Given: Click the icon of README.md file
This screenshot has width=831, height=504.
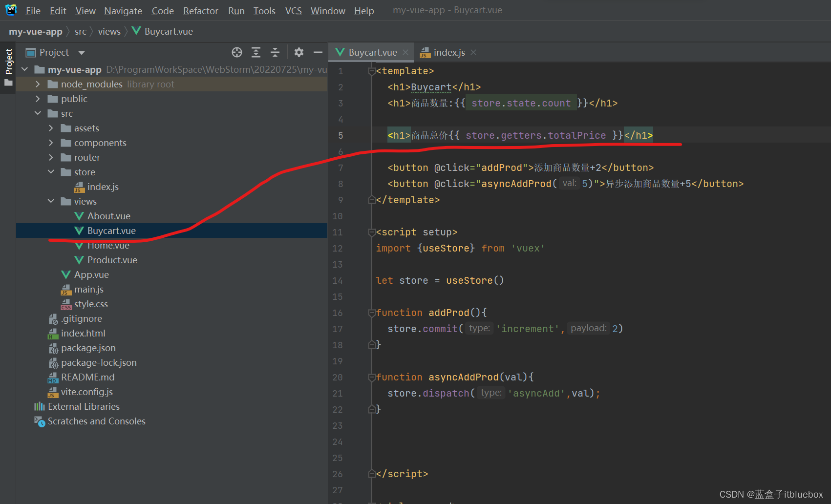Looking at the screenshot, I should point(53,378).
